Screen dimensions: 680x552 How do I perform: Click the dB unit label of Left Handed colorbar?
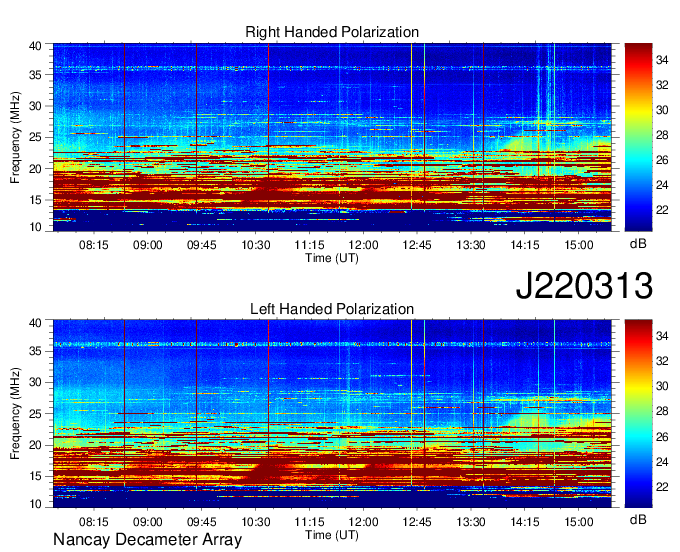point(638,519)
